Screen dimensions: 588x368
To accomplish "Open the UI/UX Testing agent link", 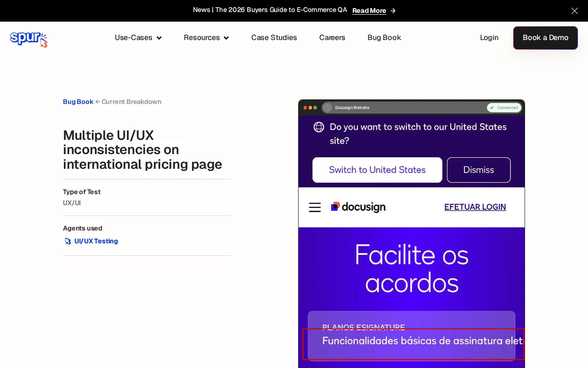I will pyautogui.click(x=96, y=241).
